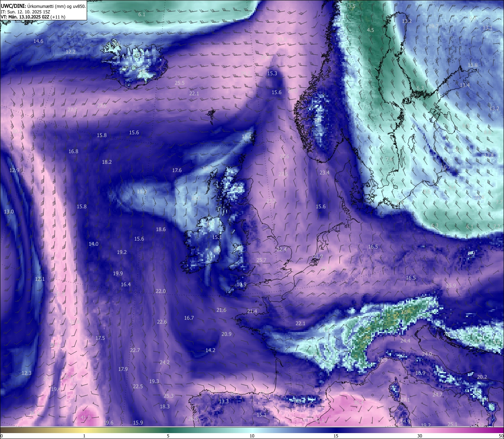Click the UWC/DINI Úrkomumætti title text
The width and height of the screenshot is (504, 439).
43,6
